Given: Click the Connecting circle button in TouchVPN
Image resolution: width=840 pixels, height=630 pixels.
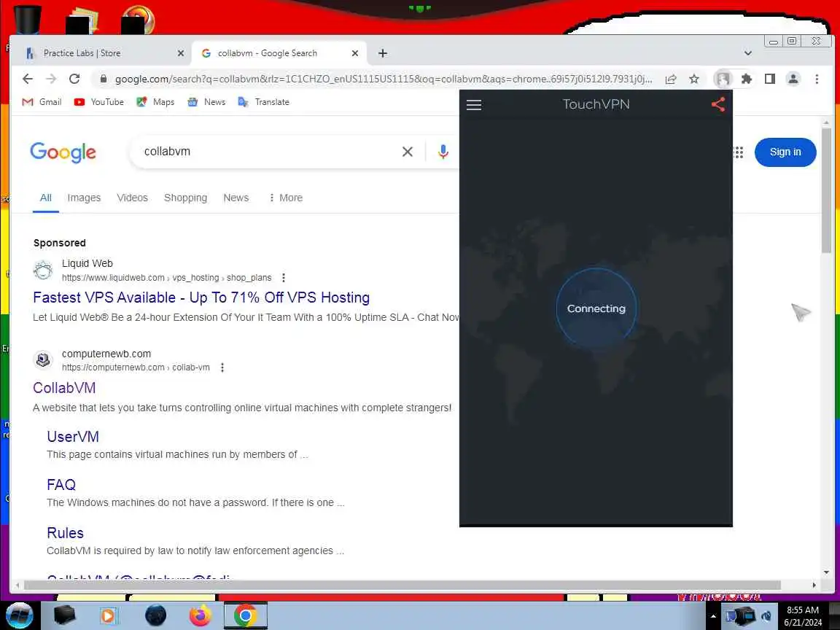Looking at the screenshot, I should pos(596,308).
